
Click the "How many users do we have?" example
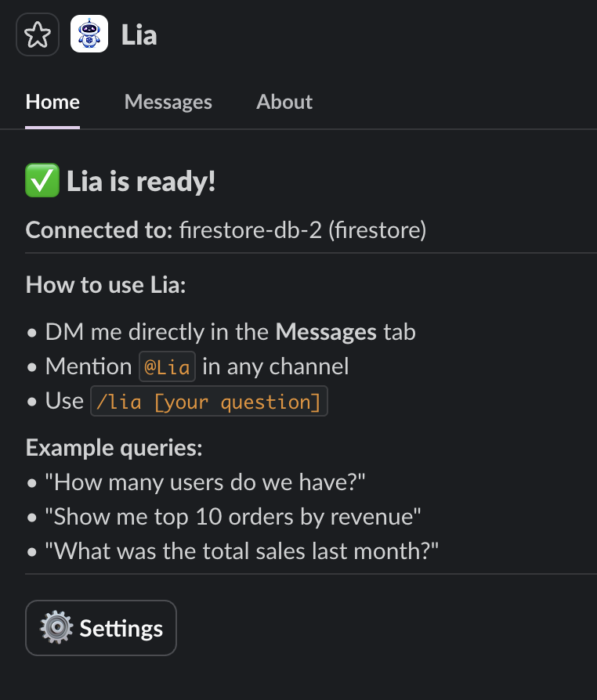(x=206, y=482)
